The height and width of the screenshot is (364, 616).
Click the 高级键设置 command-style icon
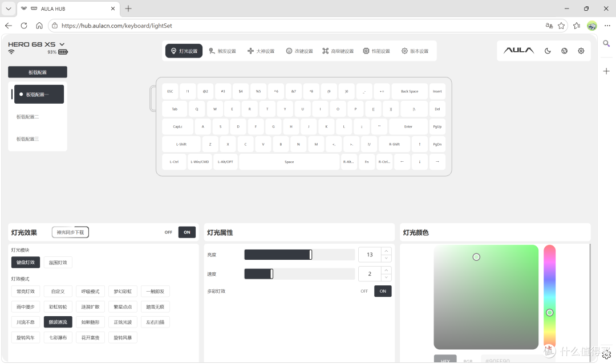(325, 51)
